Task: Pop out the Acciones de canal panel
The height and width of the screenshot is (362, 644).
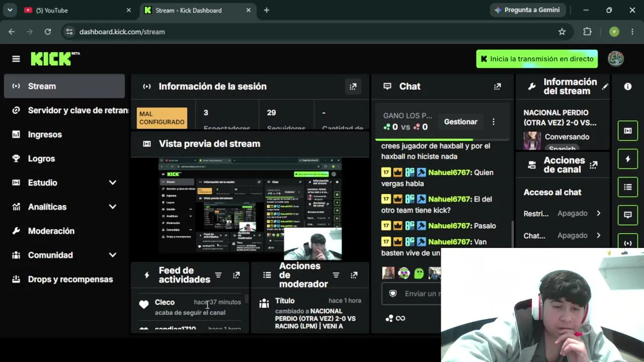Action: (594, 165)
